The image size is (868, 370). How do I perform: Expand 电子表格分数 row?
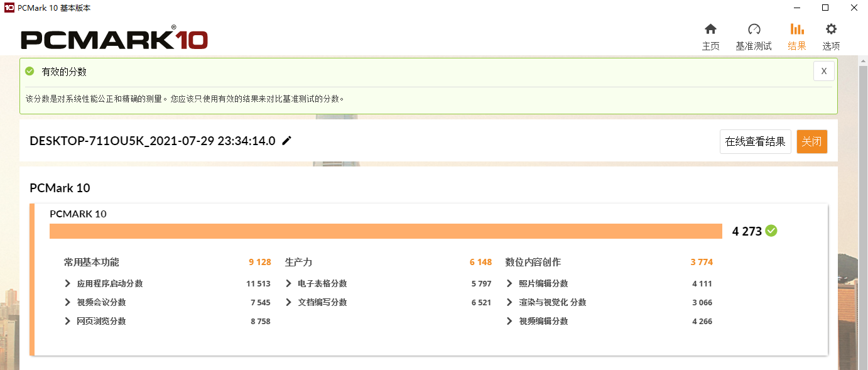pos(288,284)
